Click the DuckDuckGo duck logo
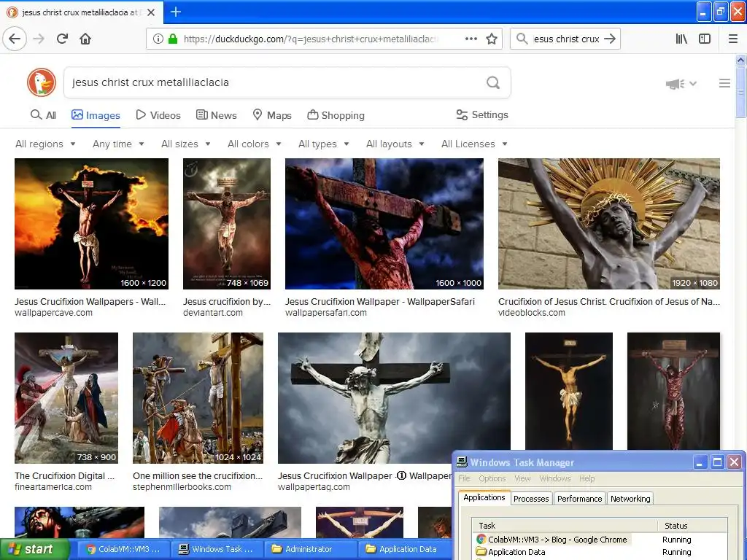The width and height of the screenshot is (747, 560). coord(42,82)
